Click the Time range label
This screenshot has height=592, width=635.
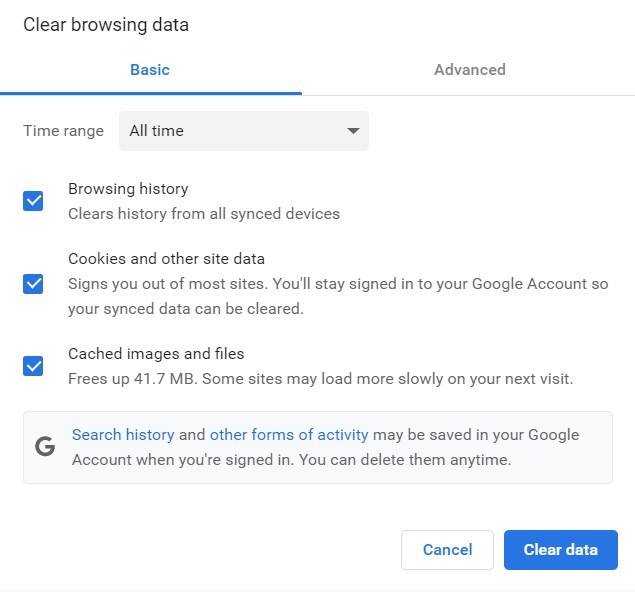(64, 131)
